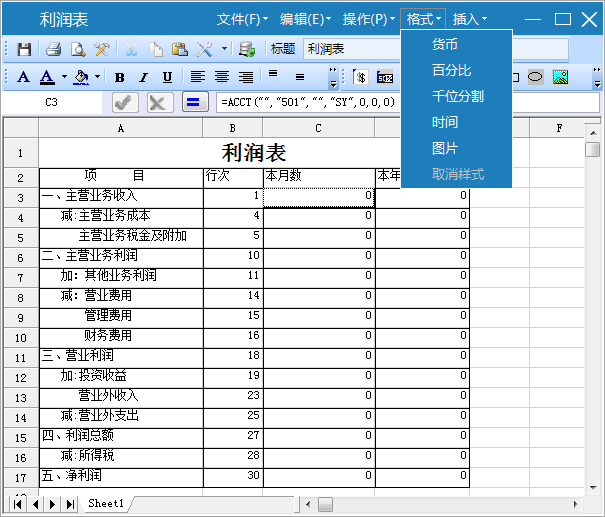Expand the formatting toolbar overflow chevron
The height and width of the screenshot is (517, 605).
coord(333,77)
